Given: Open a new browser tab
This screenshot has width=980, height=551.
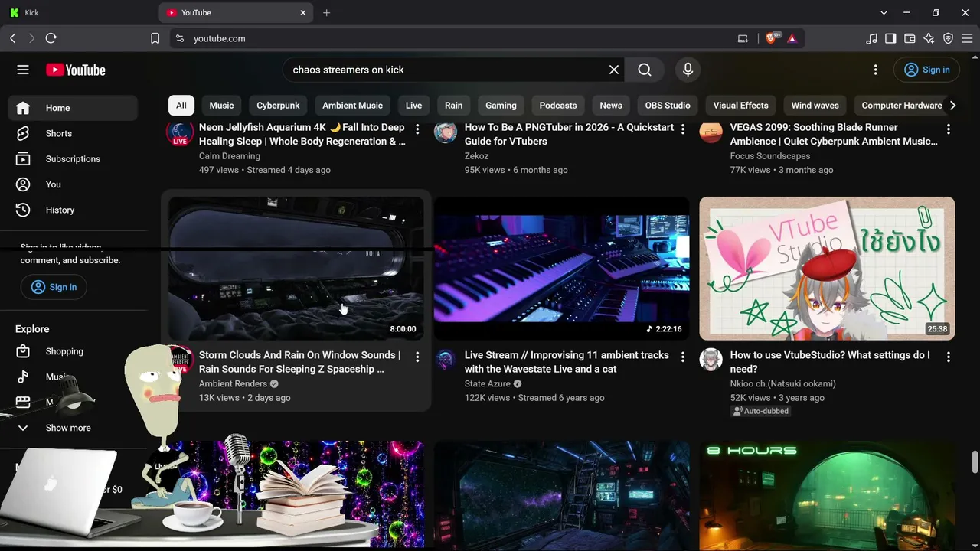Looking at the screenshot, I should (326, 13).
